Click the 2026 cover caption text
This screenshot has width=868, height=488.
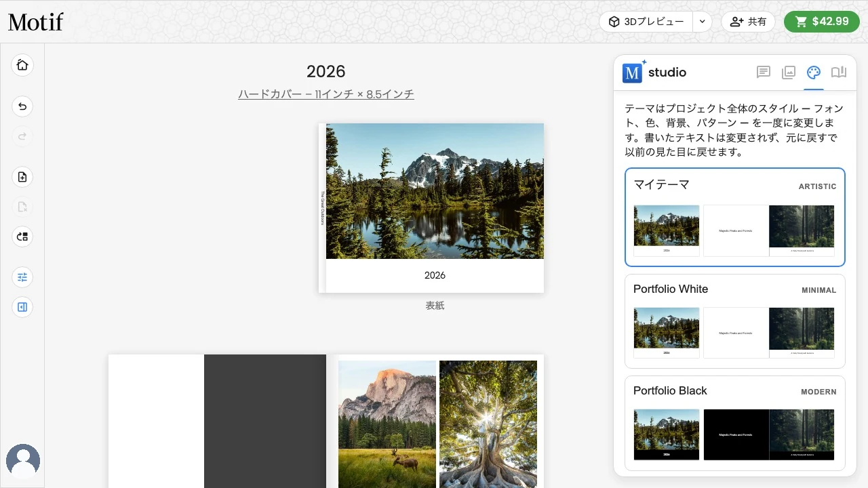[x=435, y=275]
